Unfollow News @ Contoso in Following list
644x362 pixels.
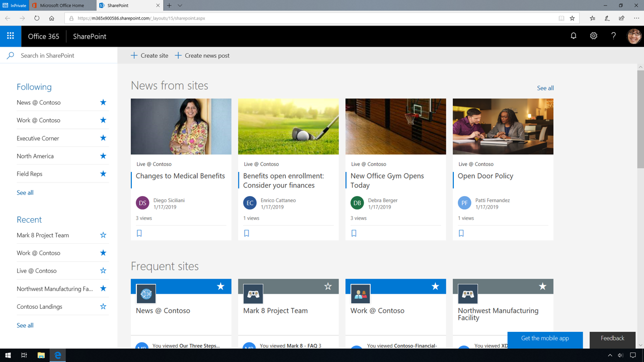point(103,103)
